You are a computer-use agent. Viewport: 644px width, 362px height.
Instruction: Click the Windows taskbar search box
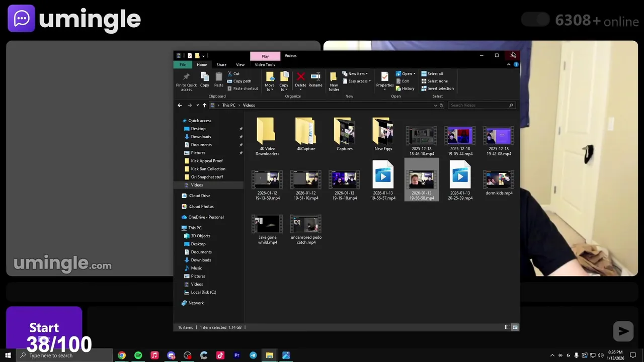pos(64,355)
